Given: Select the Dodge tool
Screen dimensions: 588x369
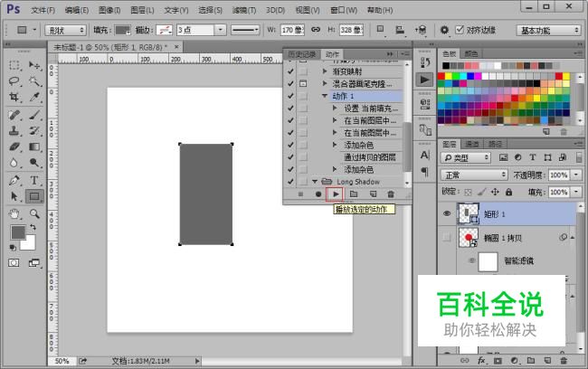Looking at the screenshot, I should (x=34, y=163).
